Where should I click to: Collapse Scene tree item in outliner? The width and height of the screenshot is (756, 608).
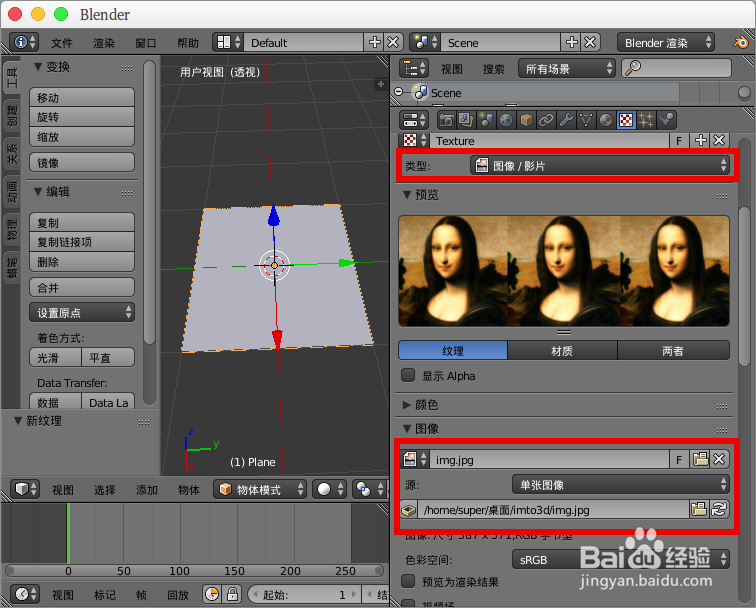tap(399, 91)
